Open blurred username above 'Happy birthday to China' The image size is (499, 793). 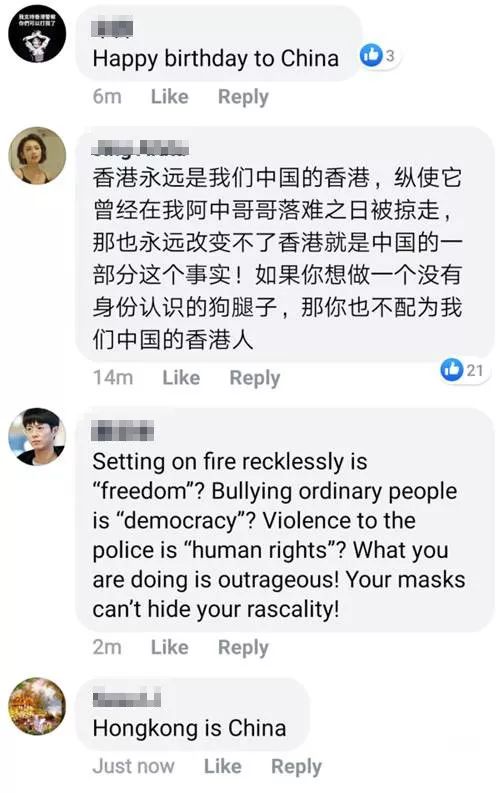coord(112,26)
